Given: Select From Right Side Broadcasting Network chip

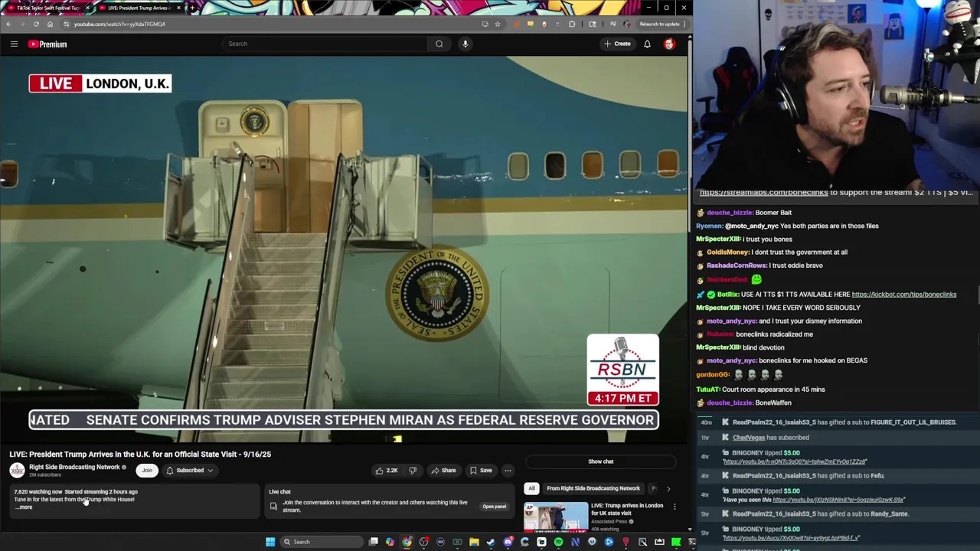Looking at the screenshot, I should pyautogui.click(x=593, y=488).
